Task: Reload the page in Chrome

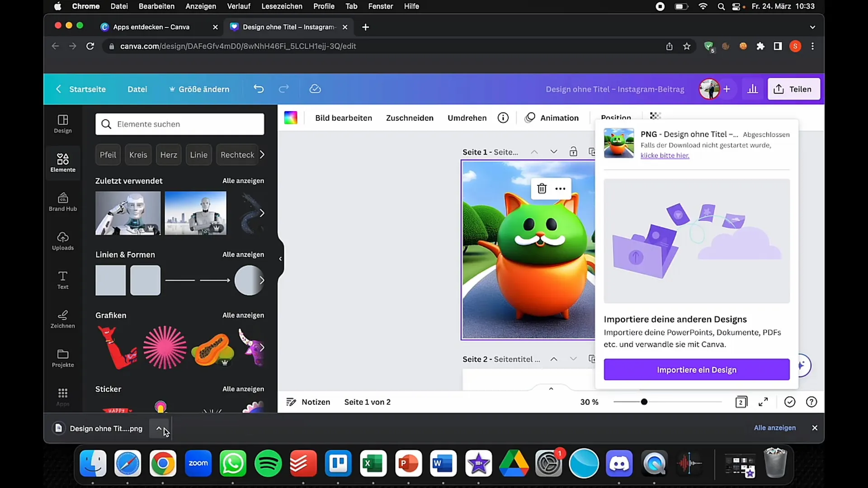Action: [x=90, y=46]
